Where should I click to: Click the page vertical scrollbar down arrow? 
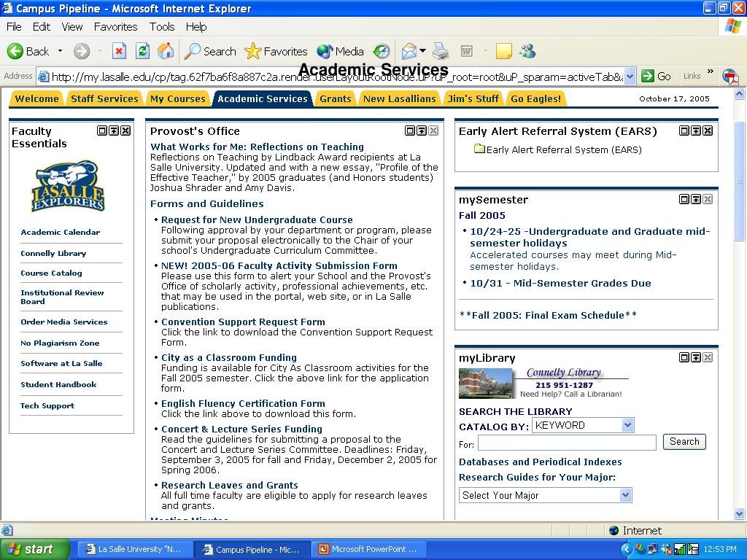pos(740,513)
